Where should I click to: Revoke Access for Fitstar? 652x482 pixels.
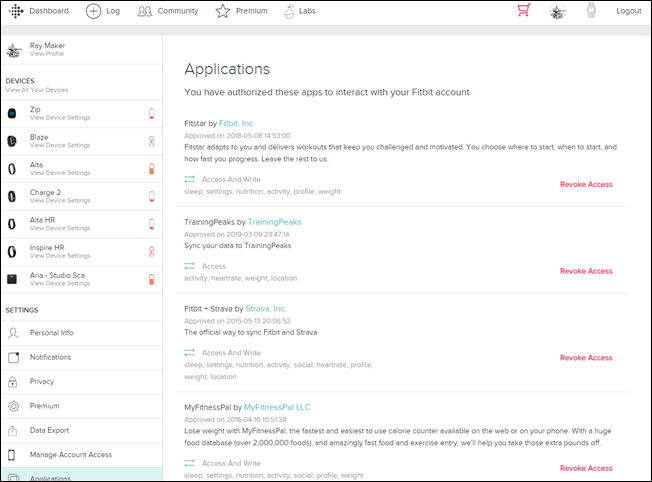[x=586, y=184]
